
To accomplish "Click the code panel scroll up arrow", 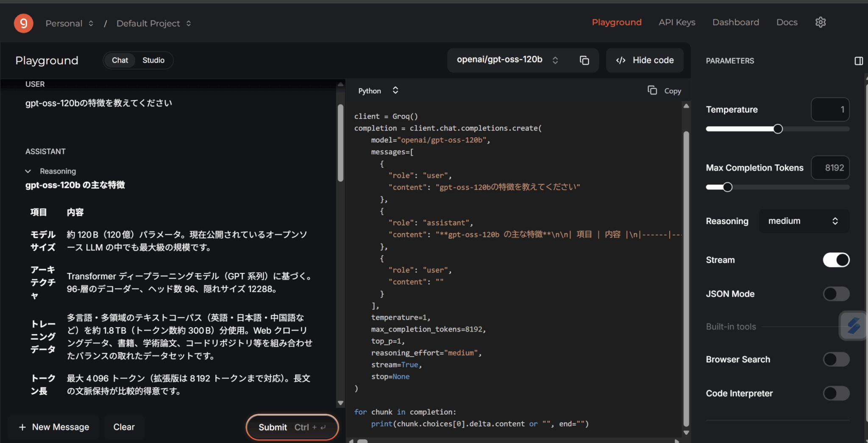I will click(686, 105).
